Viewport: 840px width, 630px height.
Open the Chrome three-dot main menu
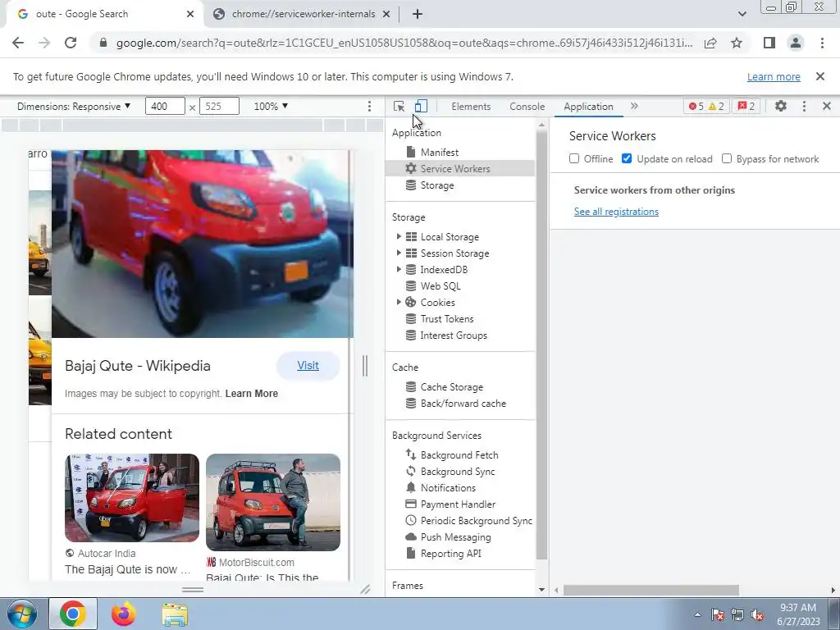[822, 43]
